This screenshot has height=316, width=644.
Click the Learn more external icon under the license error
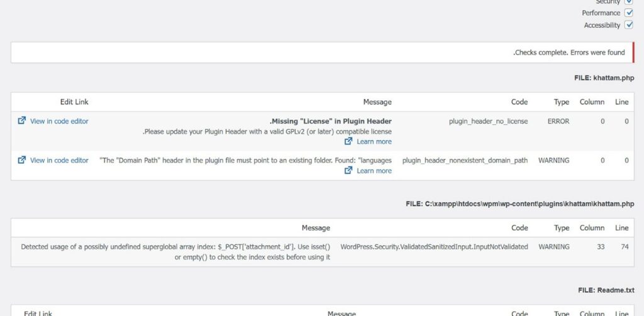click(348, 142)
